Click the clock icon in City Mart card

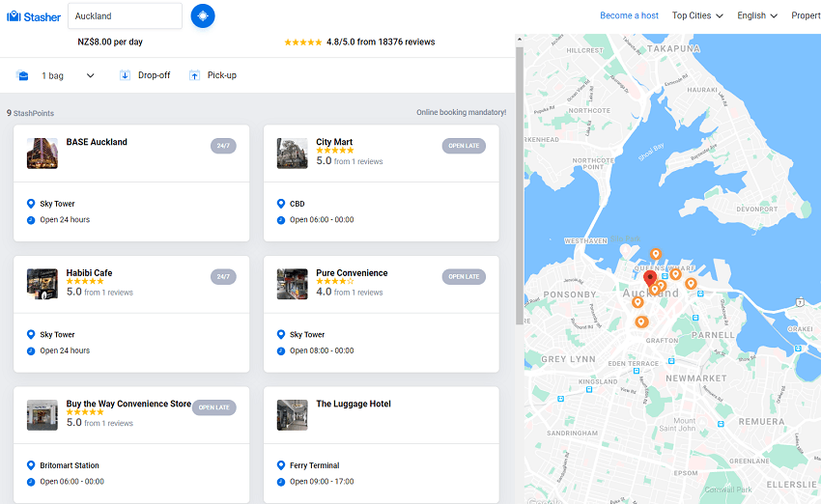pos(281,220)
